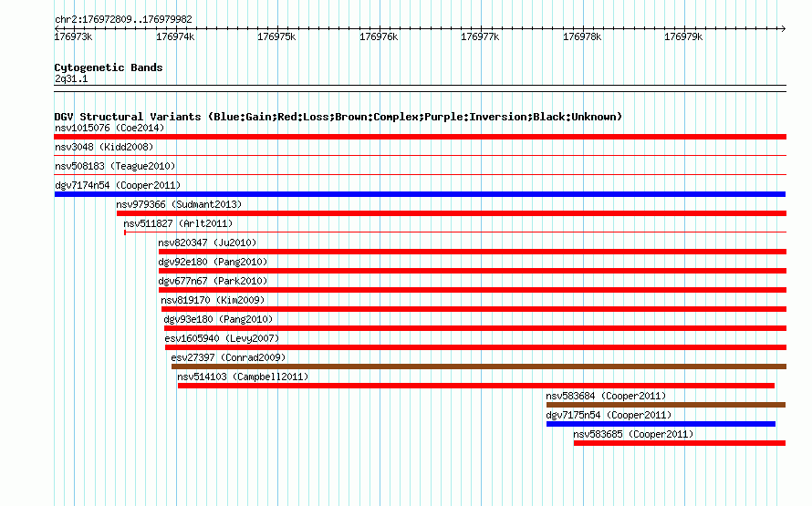Image resolution: width=812 pixels, height=506 pixels.
Task: Open nsv511827 (Arlt2011) variant label
Action: click(178, 223)
